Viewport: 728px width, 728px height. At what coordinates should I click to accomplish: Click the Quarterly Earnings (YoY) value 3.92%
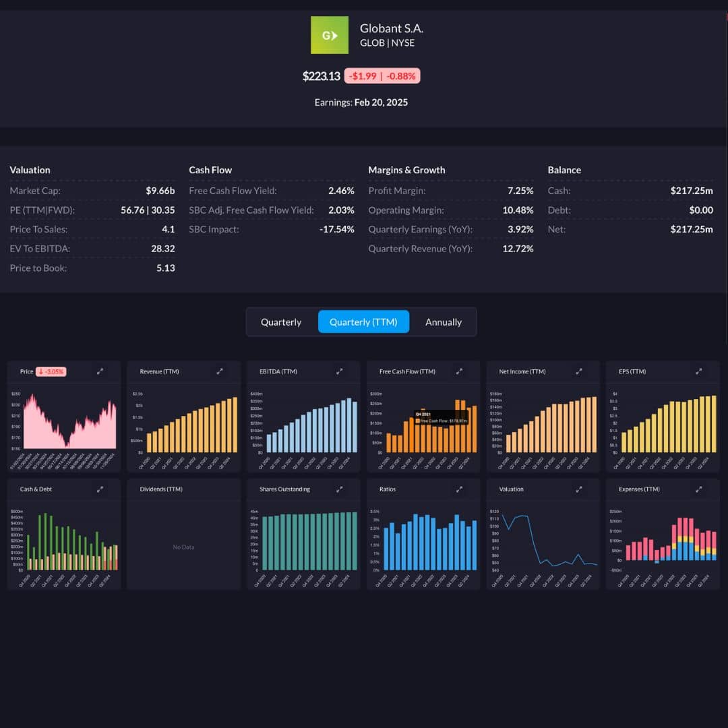tap(520, 229)
